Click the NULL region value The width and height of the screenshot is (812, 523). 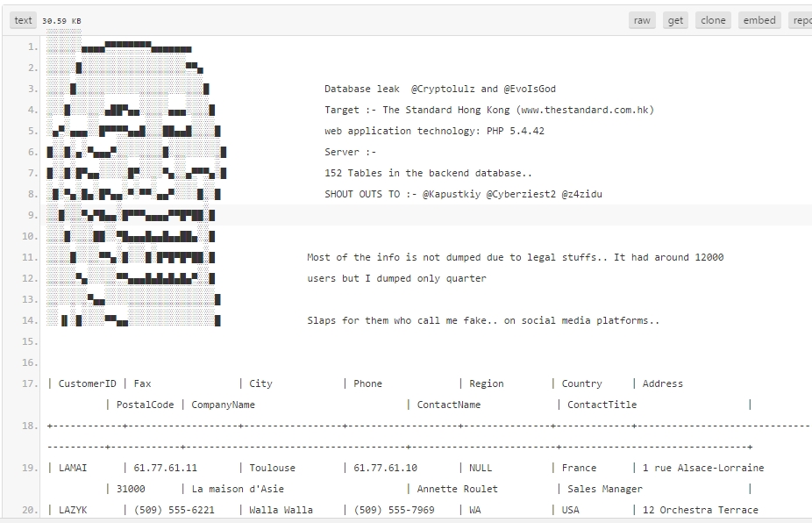(481, 468)
